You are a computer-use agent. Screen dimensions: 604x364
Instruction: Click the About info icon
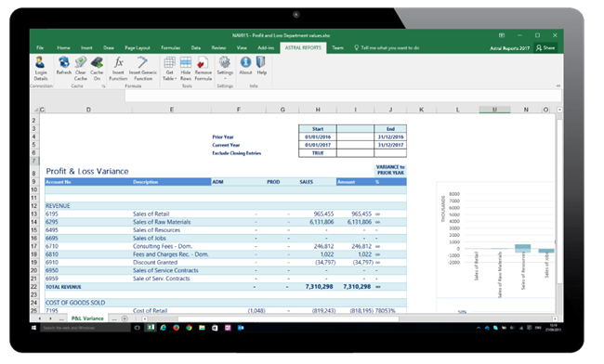point(245,65)
